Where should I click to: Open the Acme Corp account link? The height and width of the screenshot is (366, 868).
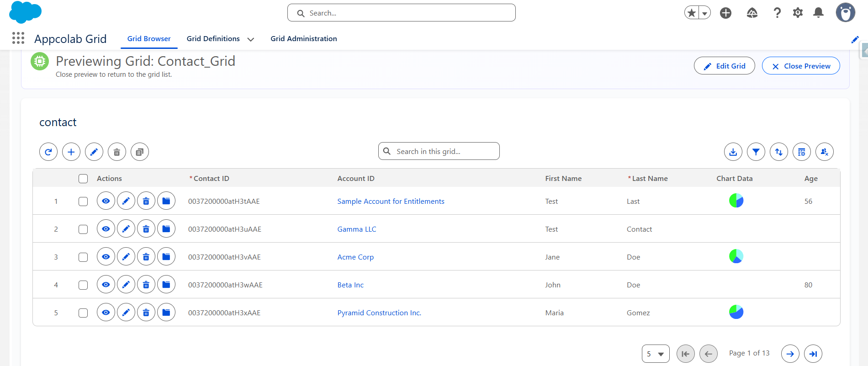(355, 257)
